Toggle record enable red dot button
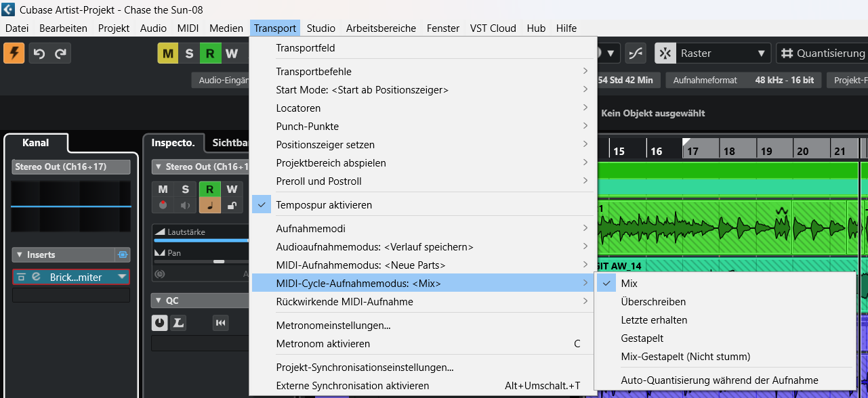868x398 pixels. 163,205
